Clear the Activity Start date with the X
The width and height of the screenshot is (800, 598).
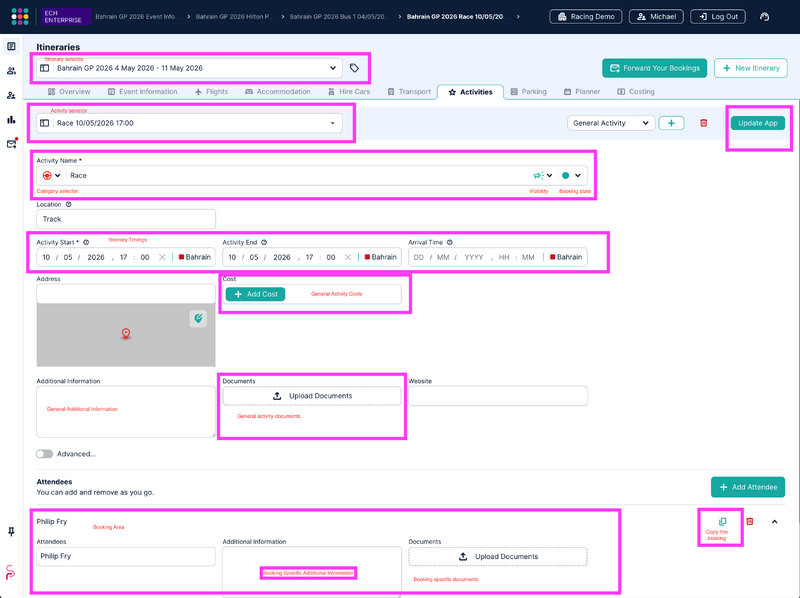[162, 257]
